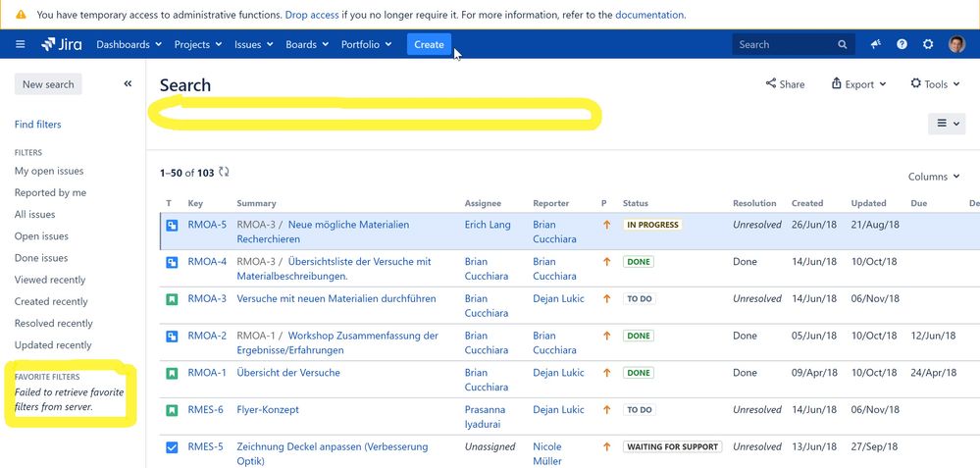Open assignee Prasanna Iyadurai
980x468 pixels.
coord(485,417)
